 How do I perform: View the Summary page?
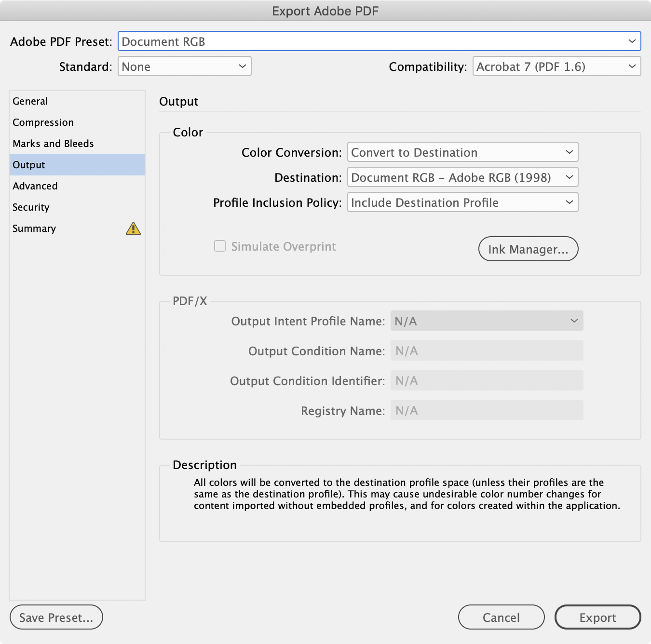click(x=34, y=228)
